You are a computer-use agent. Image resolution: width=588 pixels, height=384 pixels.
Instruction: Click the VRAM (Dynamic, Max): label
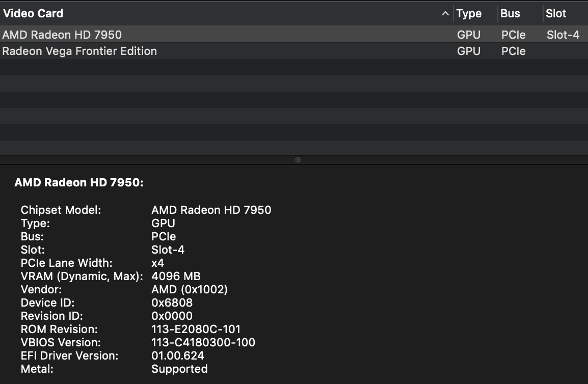pos(82,277)
